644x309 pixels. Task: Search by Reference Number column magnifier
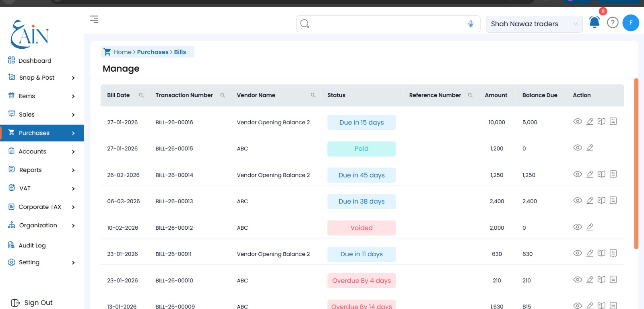[x=470, y=95]
